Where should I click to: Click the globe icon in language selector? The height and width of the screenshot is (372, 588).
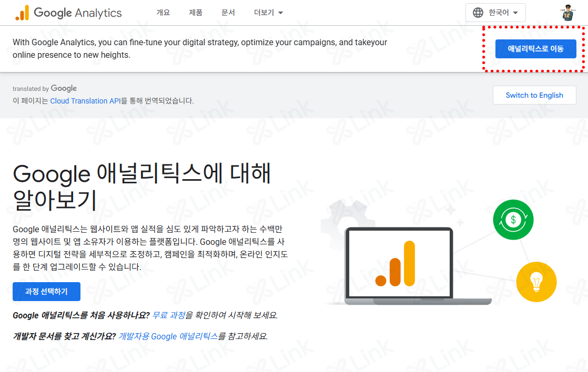pos(478,13)
